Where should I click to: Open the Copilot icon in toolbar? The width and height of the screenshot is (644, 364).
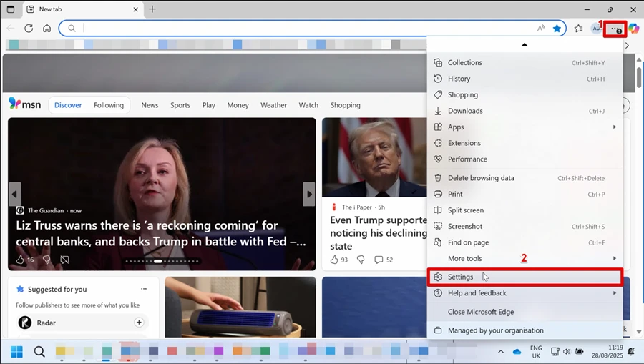[x=633, y=29]
